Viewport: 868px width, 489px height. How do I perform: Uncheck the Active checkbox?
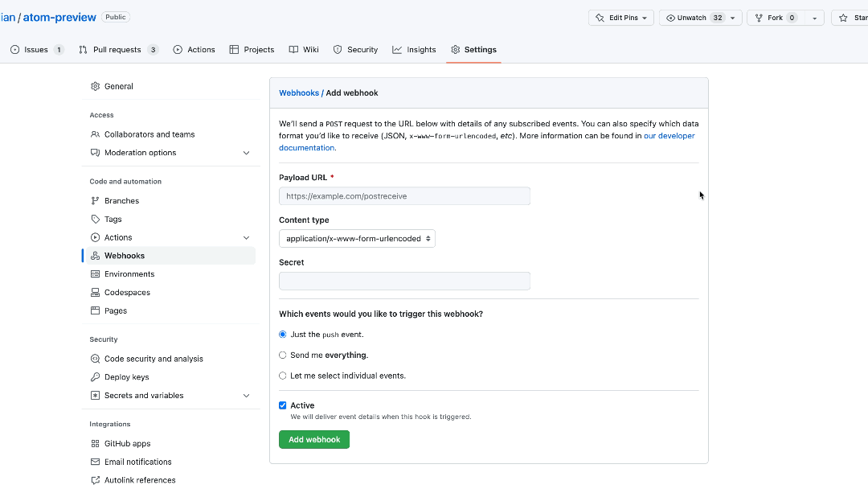[x=283, y=405]
